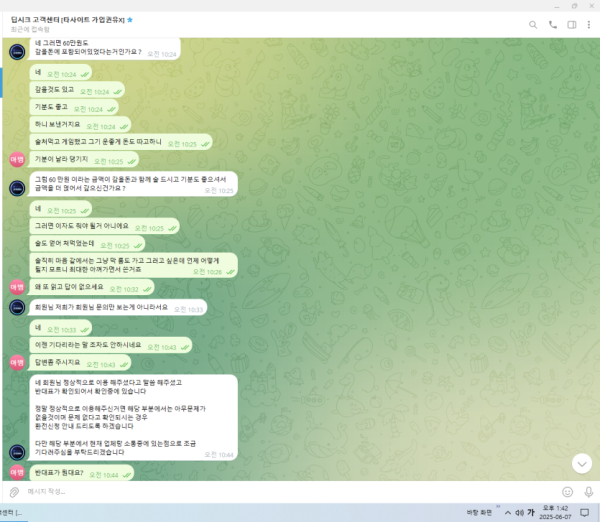This screenshot has height=522, width=600.
Task: Click dark avatar beside '기다려주심을 부탁드리겠습니다' message
Action: 17,452
